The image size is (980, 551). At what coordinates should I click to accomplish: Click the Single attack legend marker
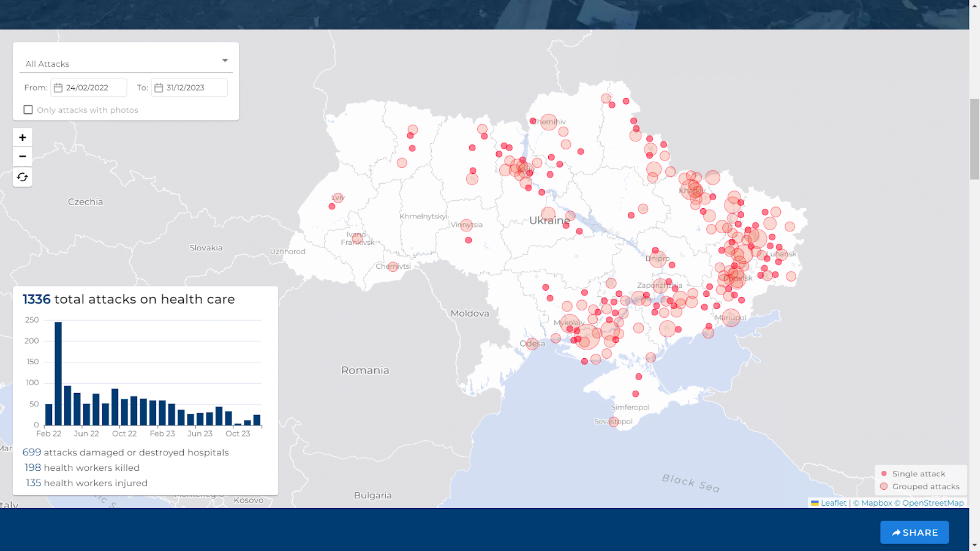(884, 473)
